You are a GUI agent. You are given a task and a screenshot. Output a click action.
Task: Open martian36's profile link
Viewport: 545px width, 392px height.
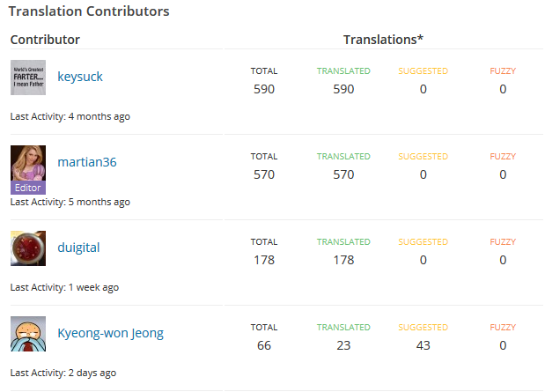[87, 162]
